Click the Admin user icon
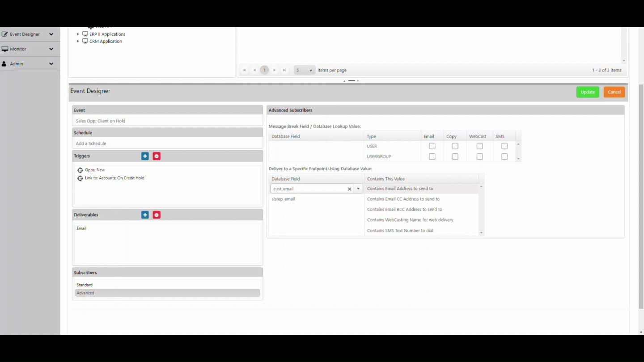The width and height of the screenshot is (644, 362). 4,64
